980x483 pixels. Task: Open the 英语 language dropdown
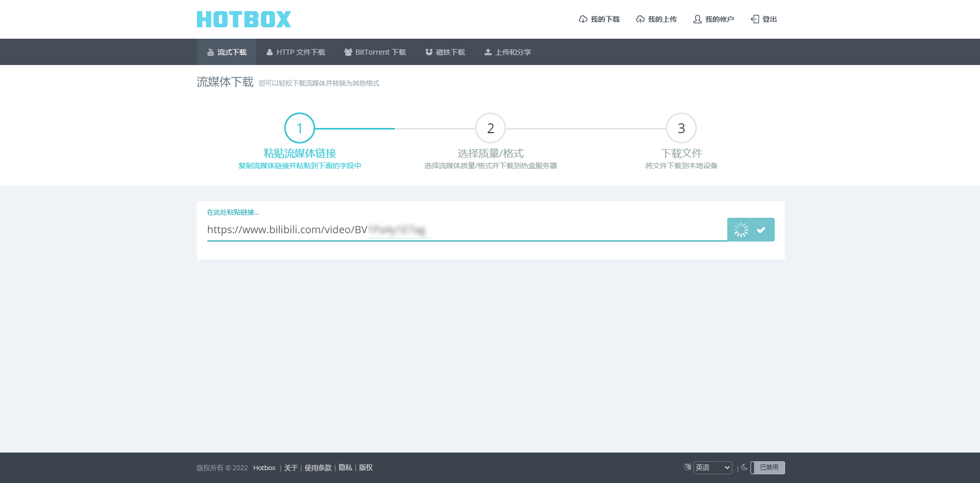(x=713, y=467)
